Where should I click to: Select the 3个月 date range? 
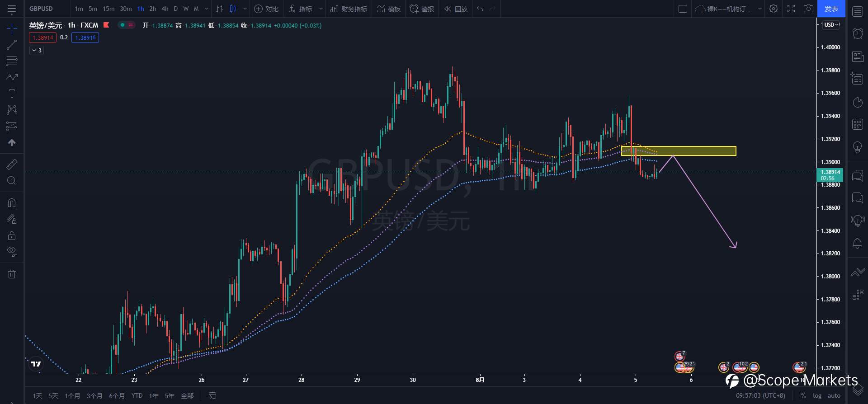[94, 396]
